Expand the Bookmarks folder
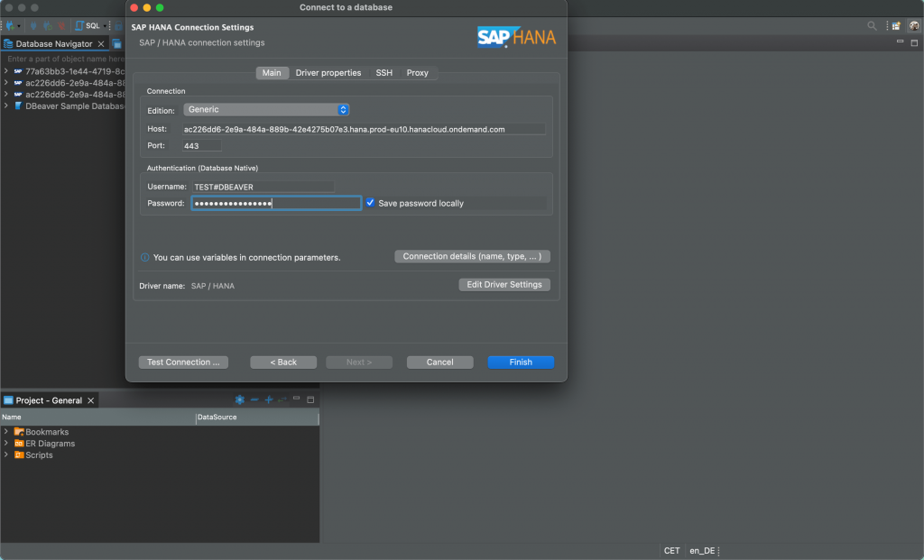924x560 pixels. pos(6,432)
